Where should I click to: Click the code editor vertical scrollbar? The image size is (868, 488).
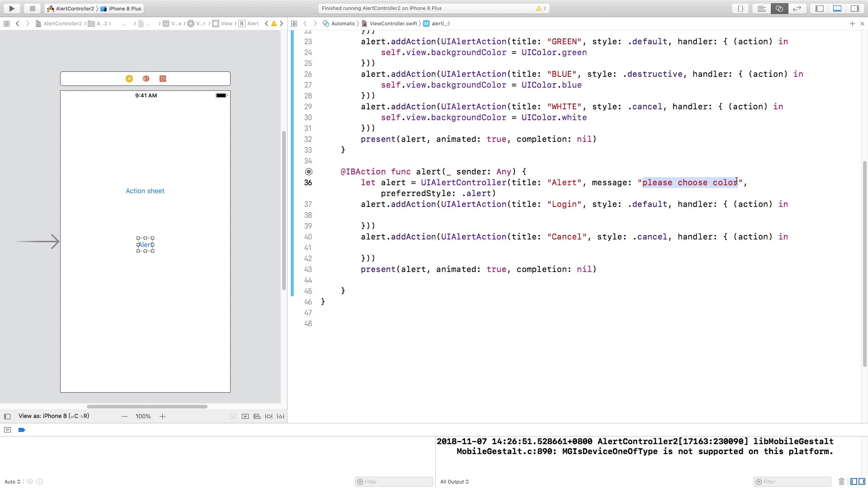click(865, 263)
